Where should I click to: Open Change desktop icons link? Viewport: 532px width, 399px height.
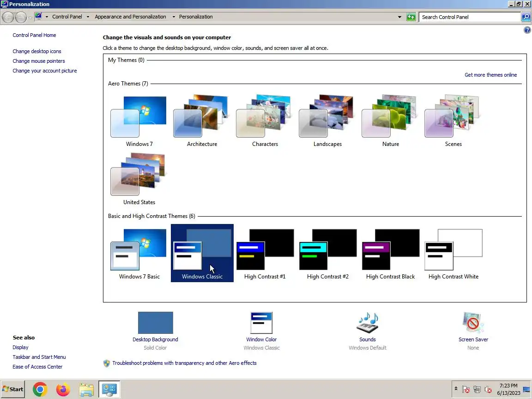pyautogui.click(x=37, y=51)
